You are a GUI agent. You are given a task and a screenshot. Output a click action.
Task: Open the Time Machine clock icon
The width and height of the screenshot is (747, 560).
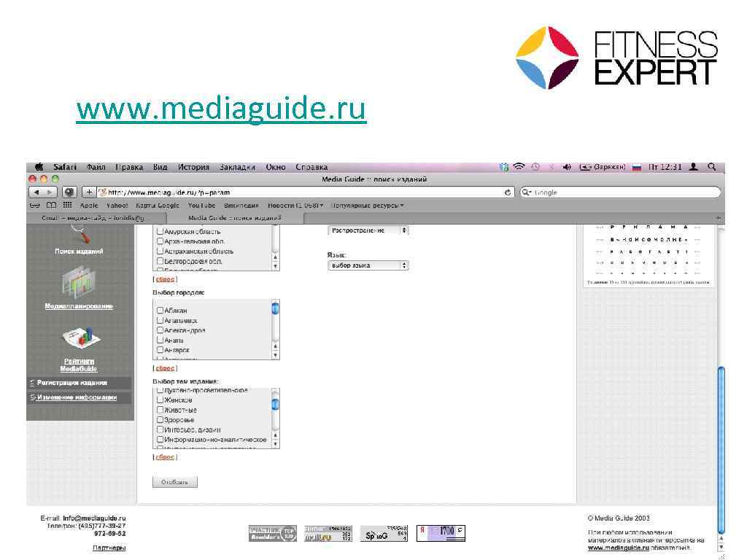(535, 167)
